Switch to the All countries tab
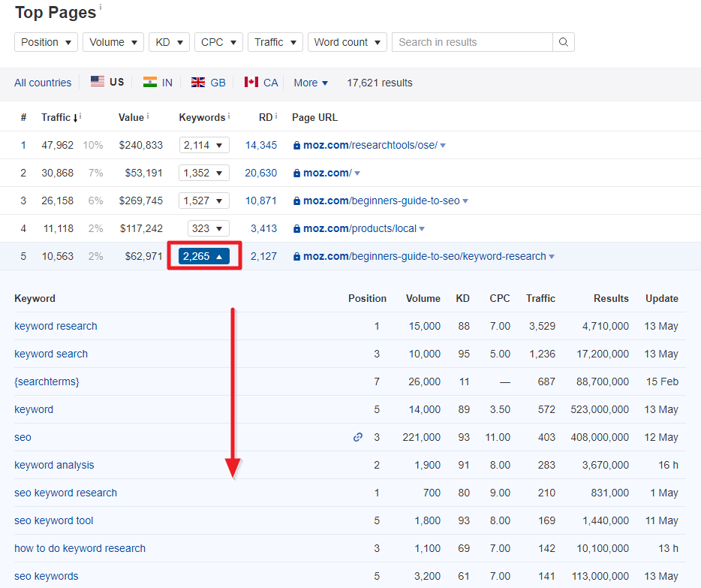The width and height of the screenshot is (701, 588). pyautogui.click(x=43, y=83)
